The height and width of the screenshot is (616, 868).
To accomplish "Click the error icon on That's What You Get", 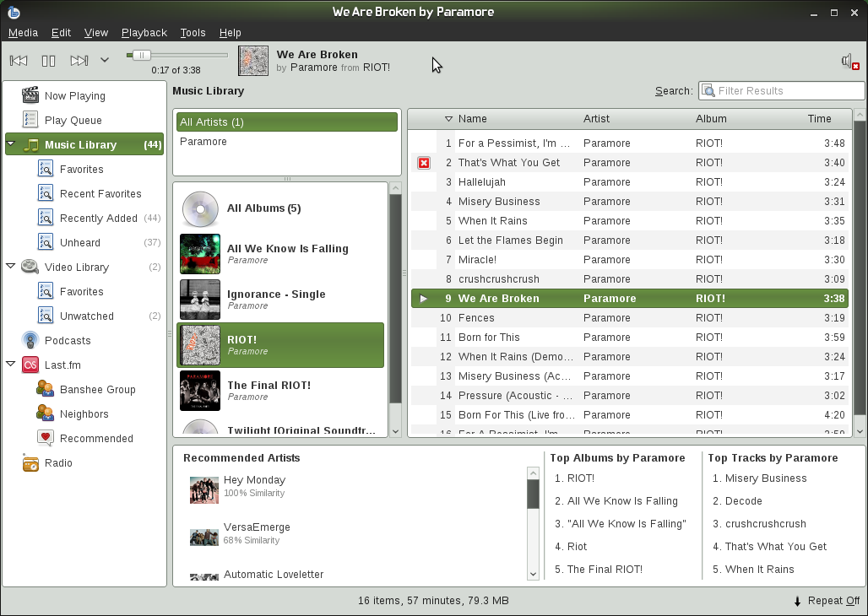I will coord(424,163).
